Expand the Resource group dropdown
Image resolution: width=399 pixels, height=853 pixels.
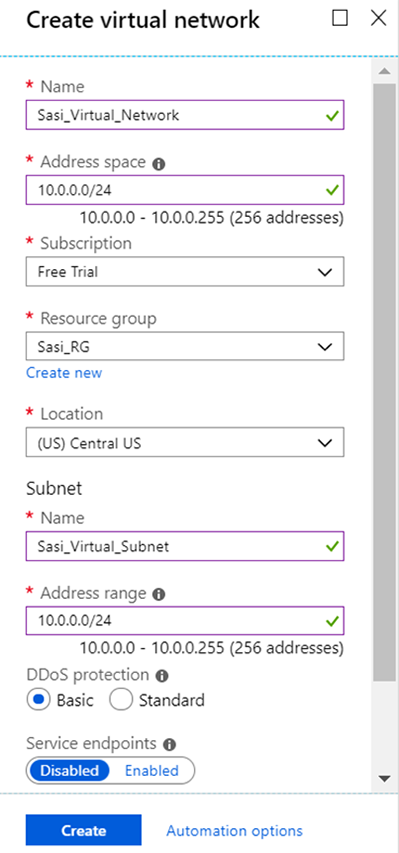coord(185,346)
